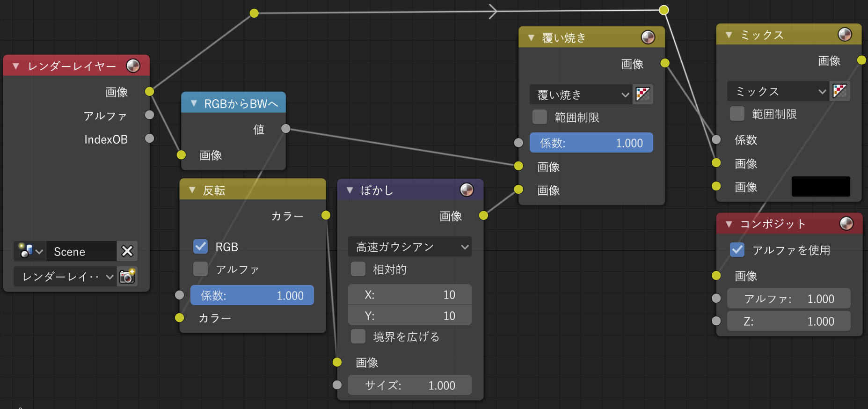Screen dimensions: 868x409
Task: Click preview sphere icon on ミックス node
Action: point(845,34)
